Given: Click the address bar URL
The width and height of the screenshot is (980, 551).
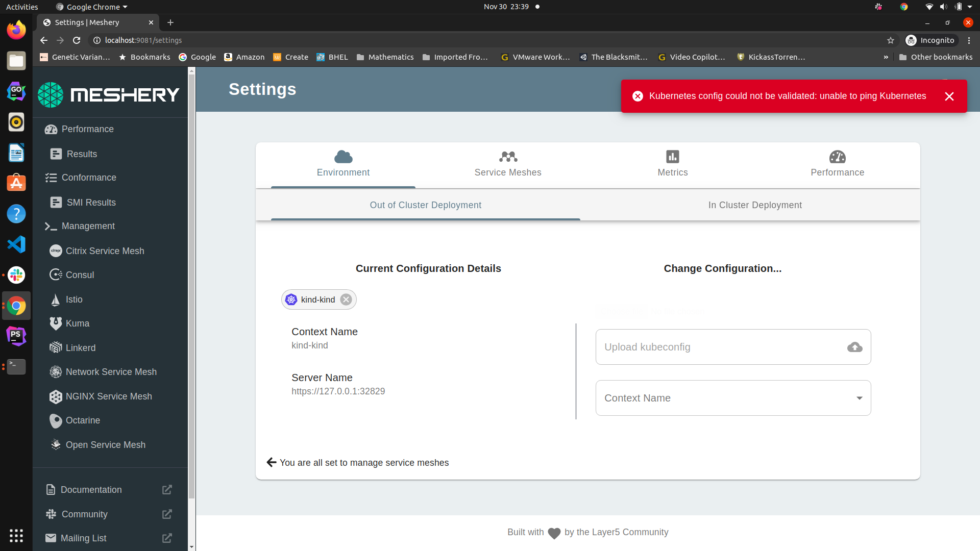Looking at the screenshot, I should tap(143, 40).
